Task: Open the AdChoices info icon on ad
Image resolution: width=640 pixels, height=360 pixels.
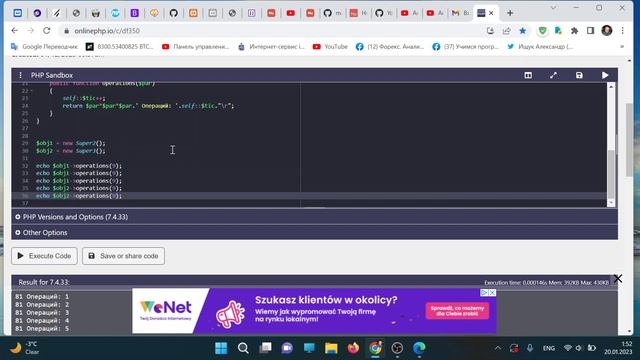Action: point(484,292)
